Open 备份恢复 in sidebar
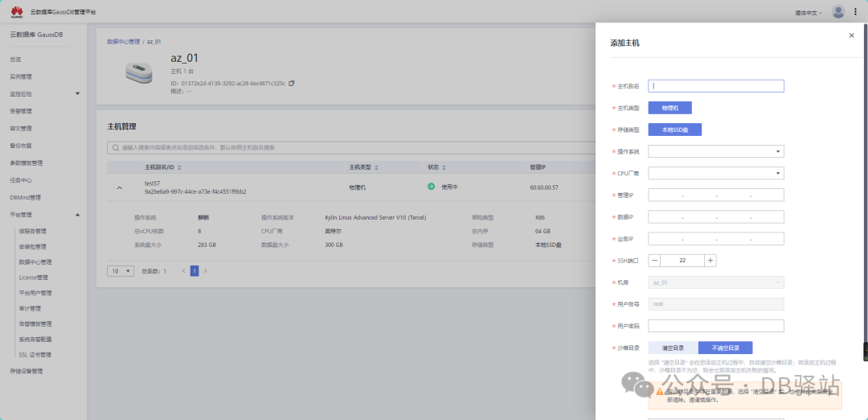This screenshot has height=420, width=868. click(x=21, y=146)
